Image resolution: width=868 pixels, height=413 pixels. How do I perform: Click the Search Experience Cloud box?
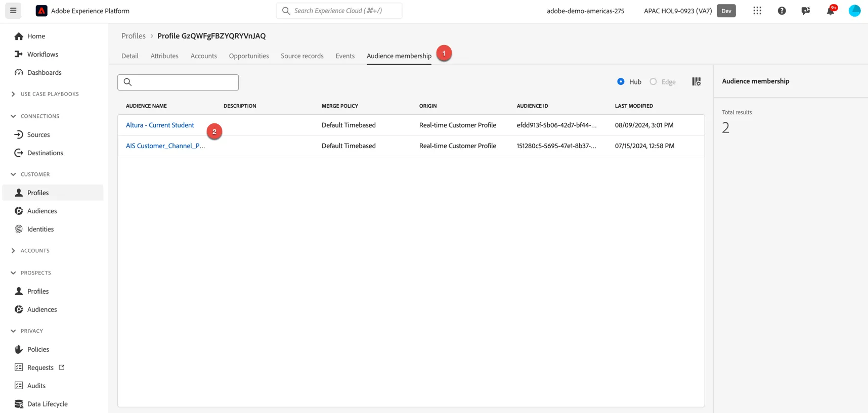click(x=339, y=11)
